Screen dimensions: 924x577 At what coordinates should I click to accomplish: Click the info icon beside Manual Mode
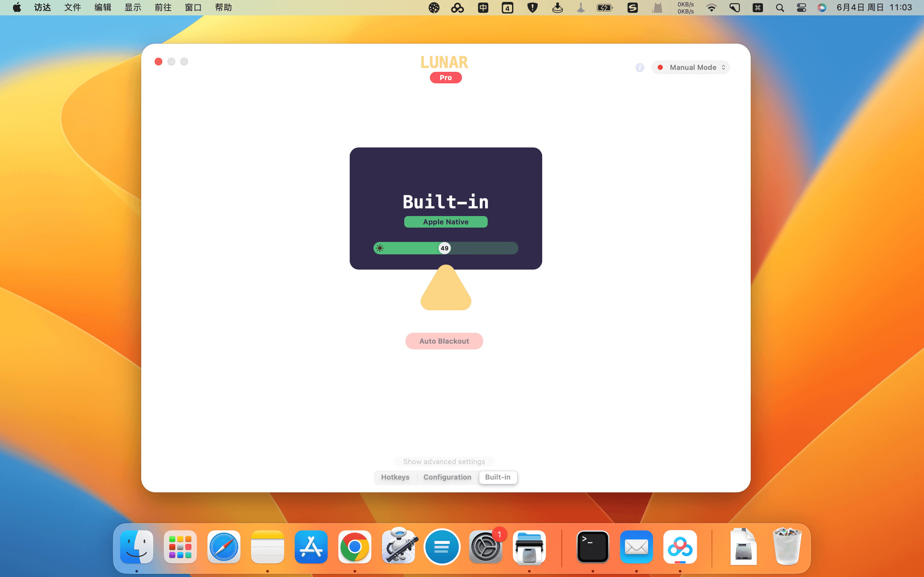coord(639,68)
